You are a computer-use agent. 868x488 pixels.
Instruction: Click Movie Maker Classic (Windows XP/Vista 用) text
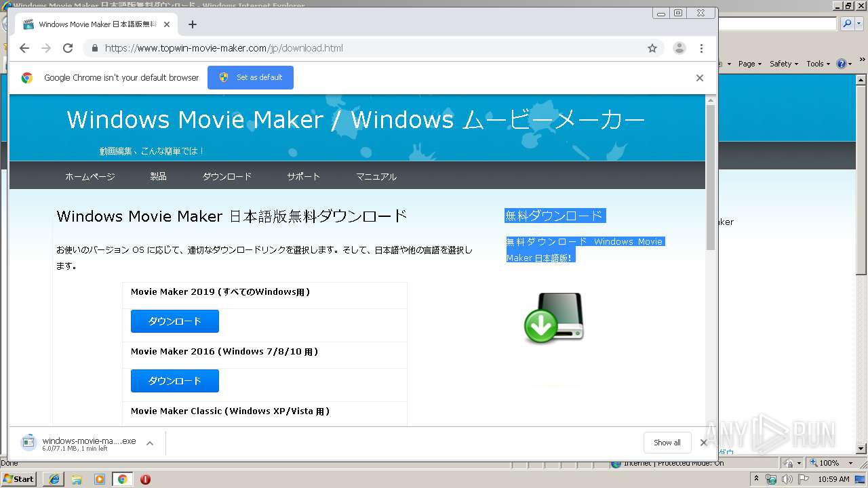click(231, 411)
